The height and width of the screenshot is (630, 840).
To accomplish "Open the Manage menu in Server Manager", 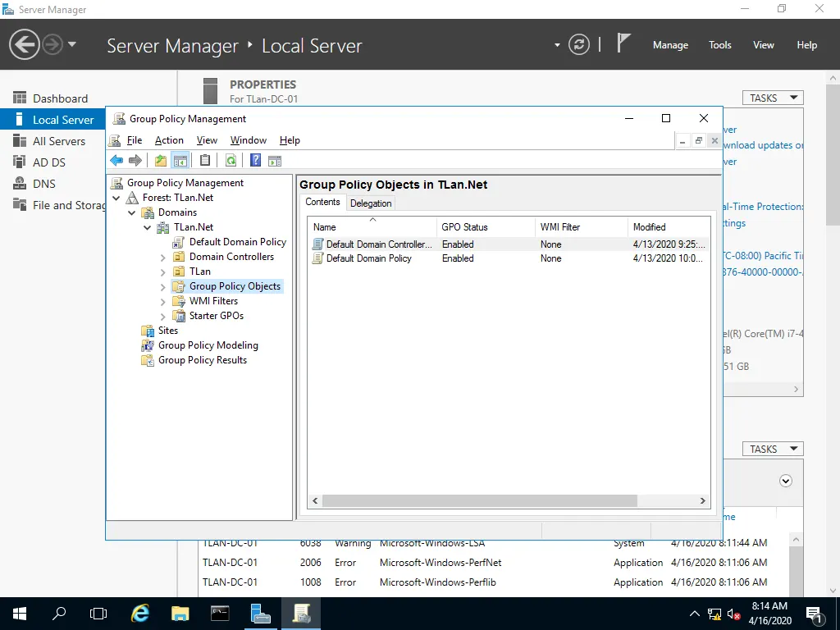I will pyautogui.click(x=670, y=45).
